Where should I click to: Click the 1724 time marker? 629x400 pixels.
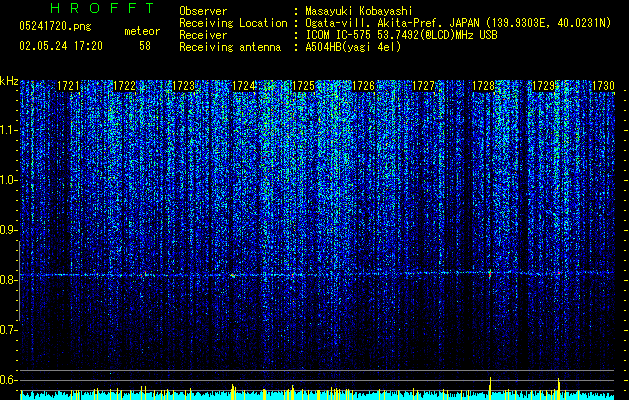pos(243,86)
